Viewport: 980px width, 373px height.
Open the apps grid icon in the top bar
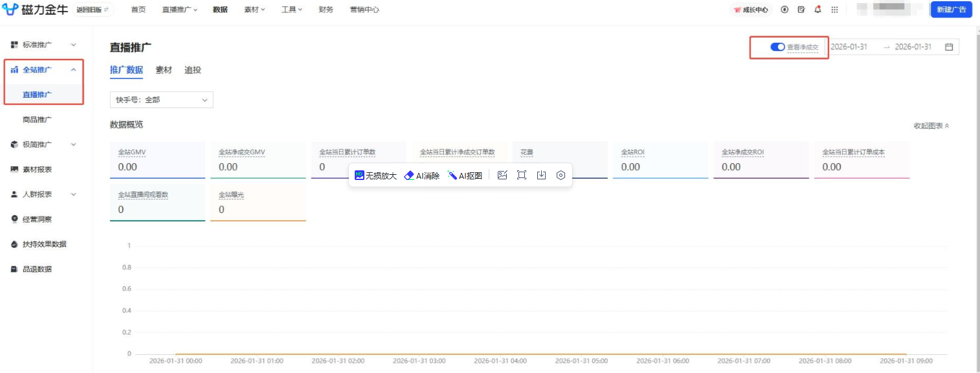(834, 9)
